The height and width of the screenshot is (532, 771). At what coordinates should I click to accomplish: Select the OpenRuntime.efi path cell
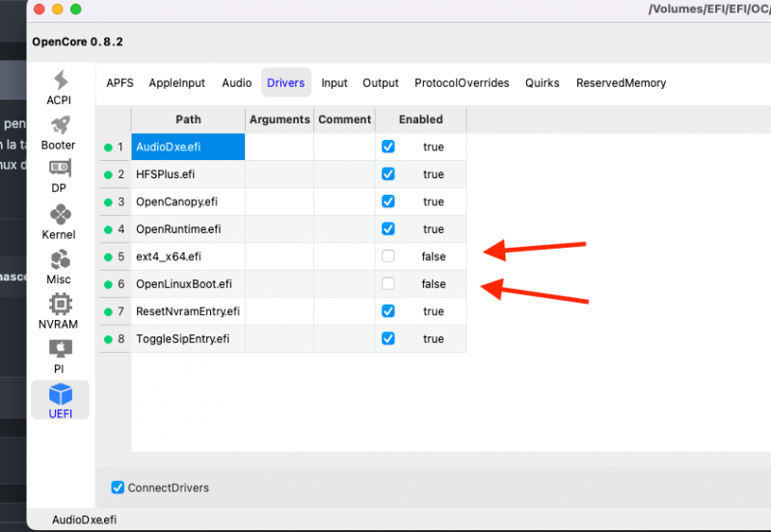pos(188,228)
